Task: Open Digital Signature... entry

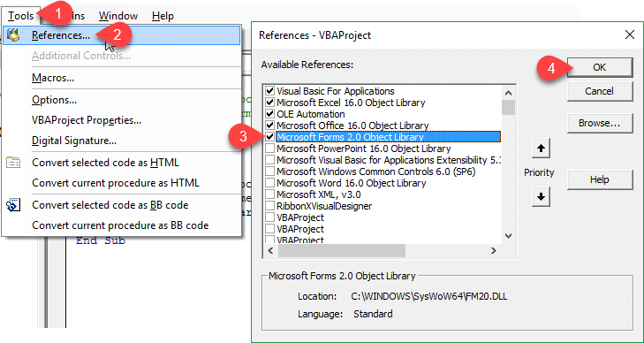Action: pyautogui.click(x=74, y=141)
